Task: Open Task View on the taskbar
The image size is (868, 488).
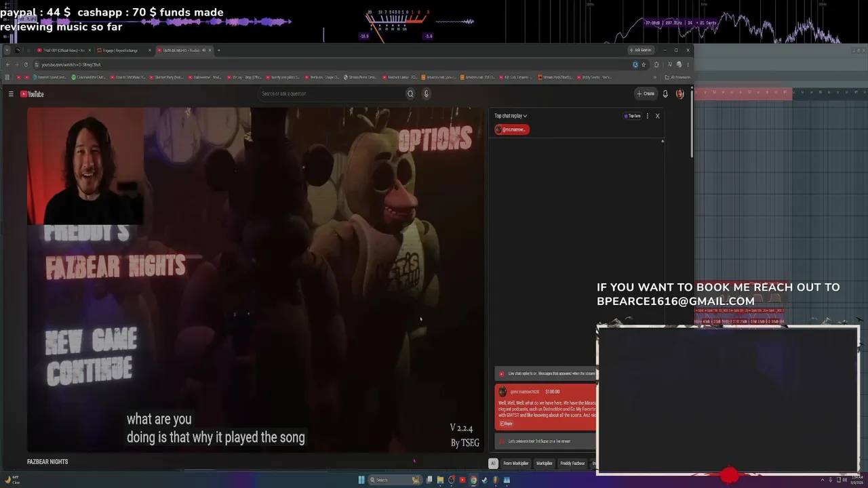Action: point(429,480)
